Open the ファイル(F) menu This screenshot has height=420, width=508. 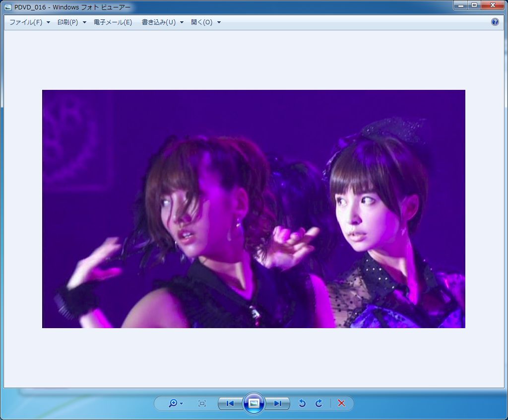(x=26, y=22)
